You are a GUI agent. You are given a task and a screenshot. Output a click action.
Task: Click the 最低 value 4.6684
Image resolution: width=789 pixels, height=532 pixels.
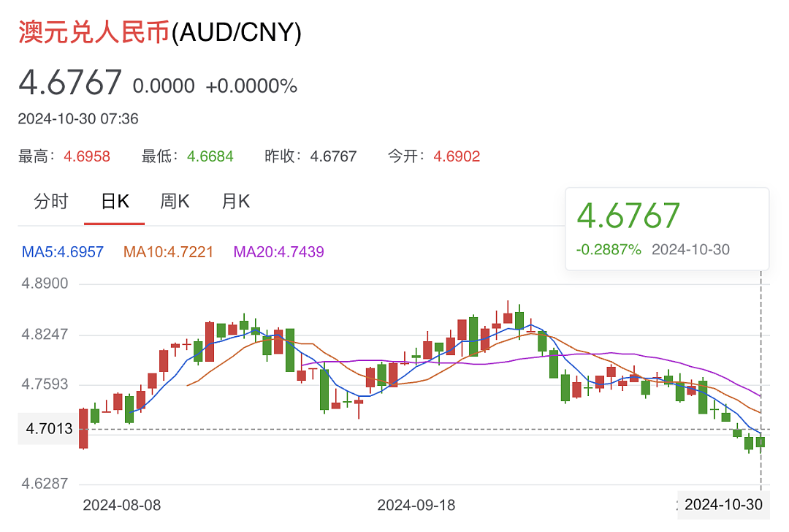coord(210,156)
